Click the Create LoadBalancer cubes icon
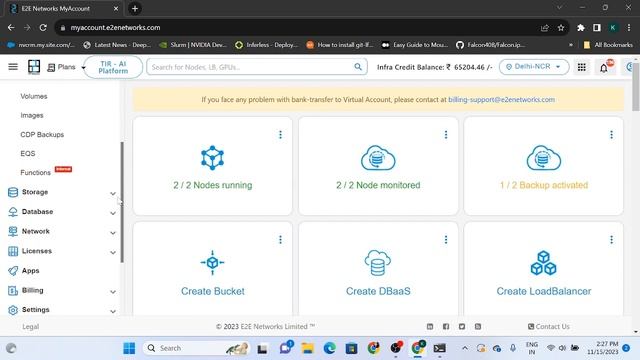 pos(544,263)
